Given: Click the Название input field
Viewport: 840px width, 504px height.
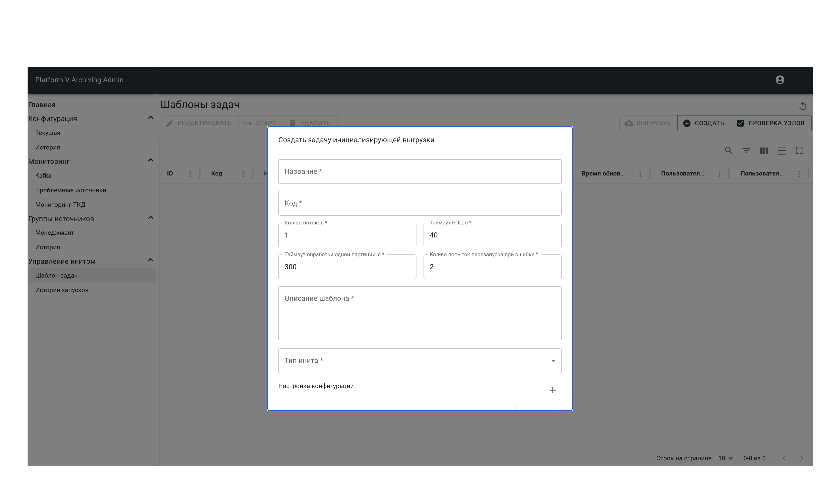Looking at the screenshot, I should pyautogui.click(x=420, y=172).
